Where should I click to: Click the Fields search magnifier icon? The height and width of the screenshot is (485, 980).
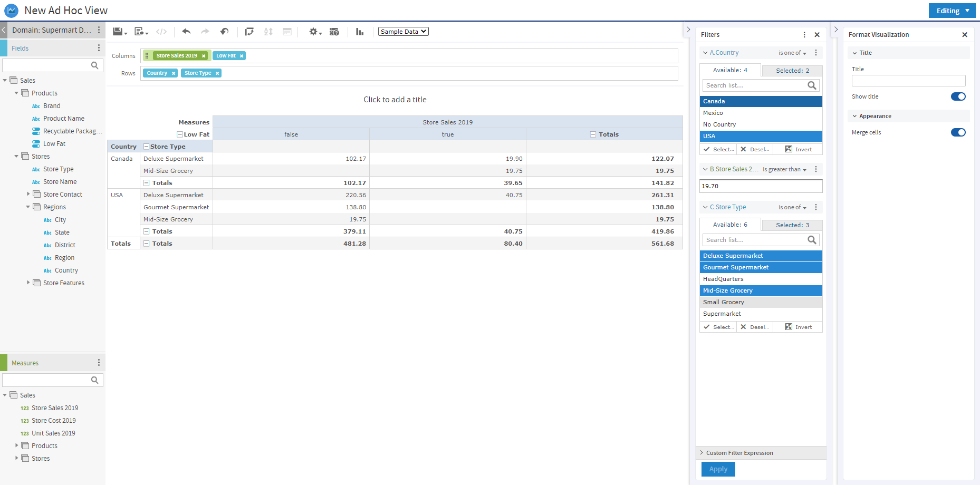tap(95, 65)
